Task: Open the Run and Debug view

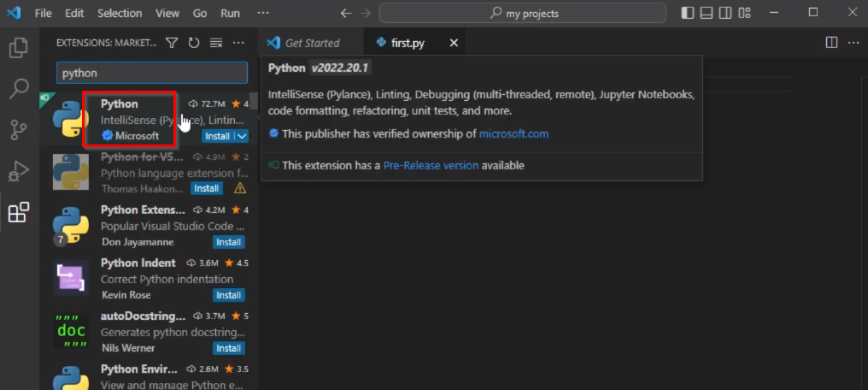Action: (x=19, y=171)
